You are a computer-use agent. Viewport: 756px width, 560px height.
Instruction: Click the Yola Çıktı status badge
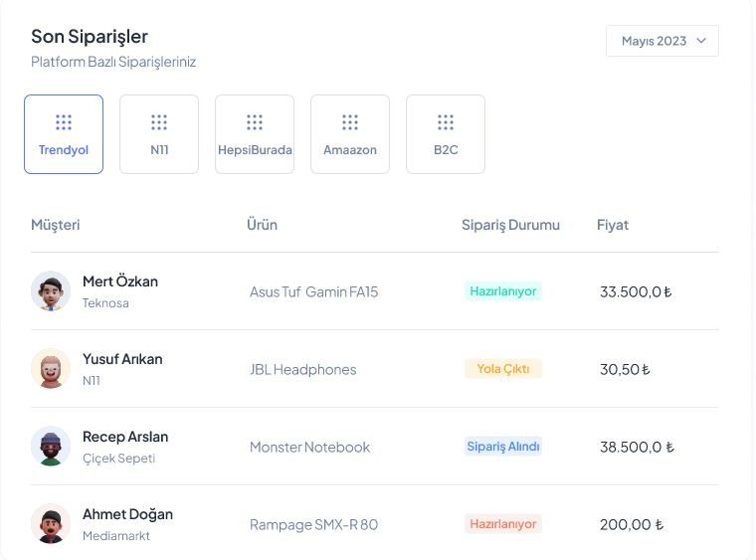point(502,369)
